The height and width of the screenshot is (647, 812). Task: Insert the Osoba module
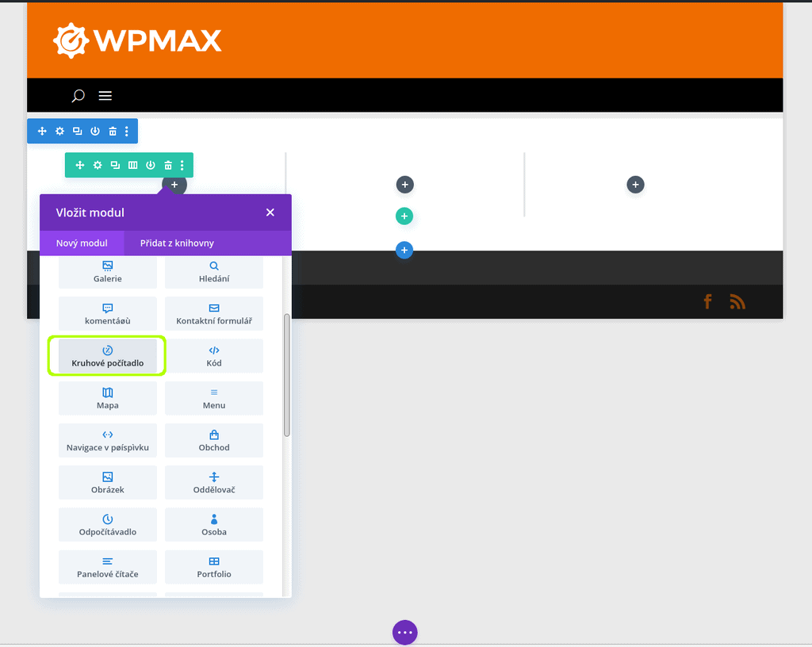tap(214, 525)
